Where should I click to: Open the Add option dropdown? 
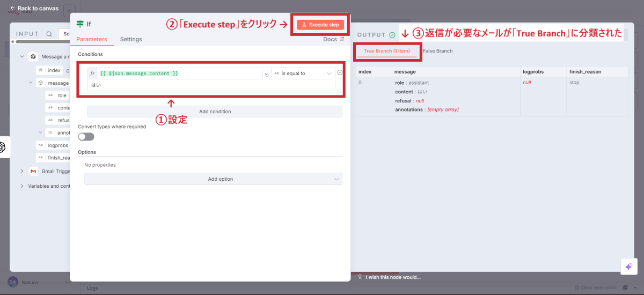pos(213,179)
